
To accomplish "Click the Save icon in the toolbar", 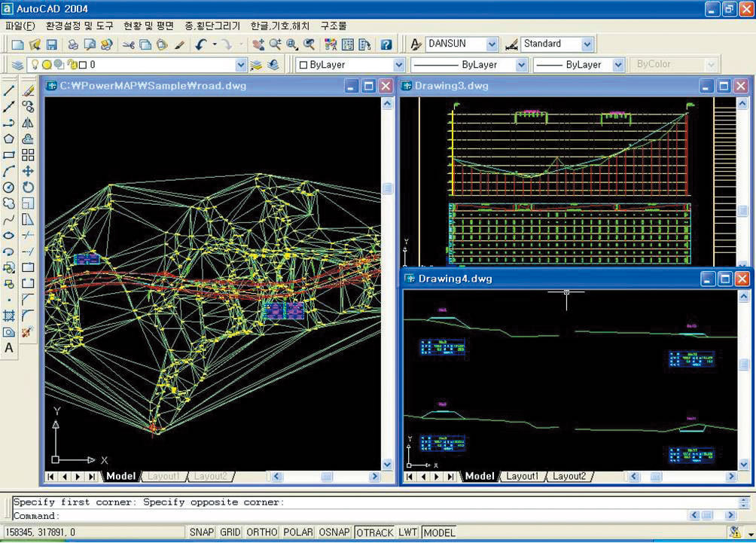I will point(52,45).
